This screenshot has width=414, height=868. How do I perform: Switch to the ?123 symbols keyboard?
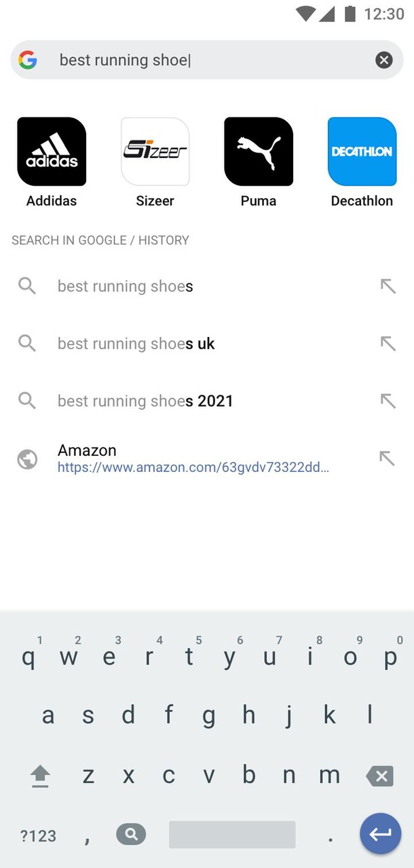[x=37, y=835]
